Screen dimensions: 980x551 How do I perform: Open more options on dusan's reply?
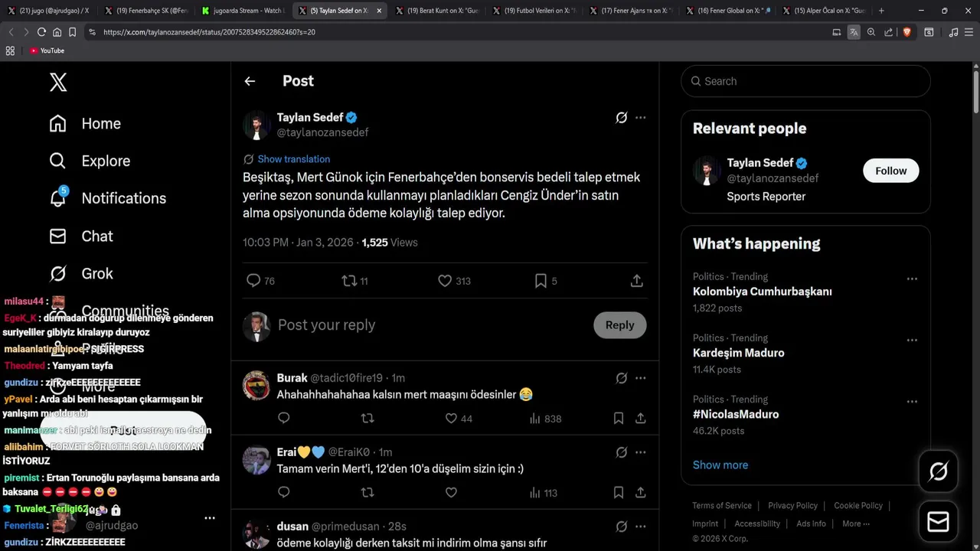pos(641,527)
